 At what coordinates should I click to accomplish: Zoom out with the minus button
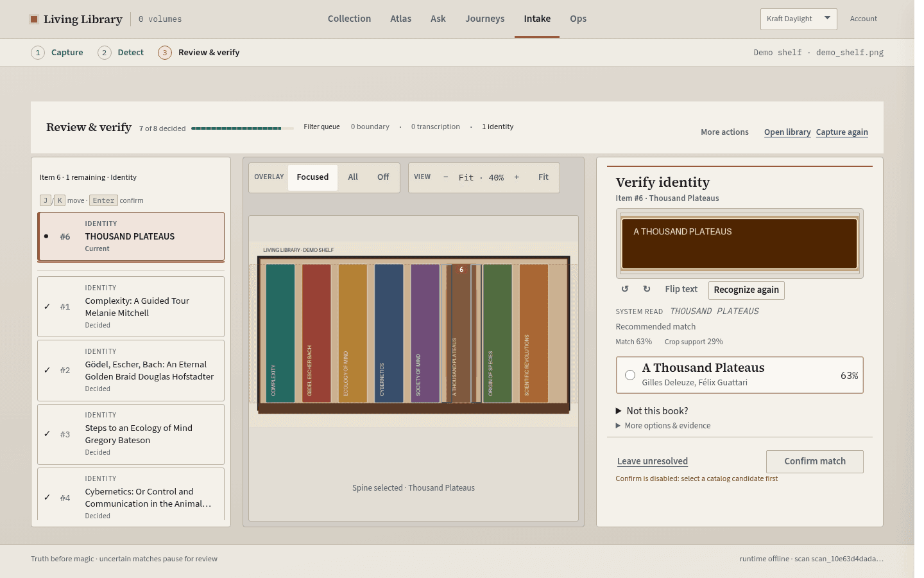pos(446,177)
